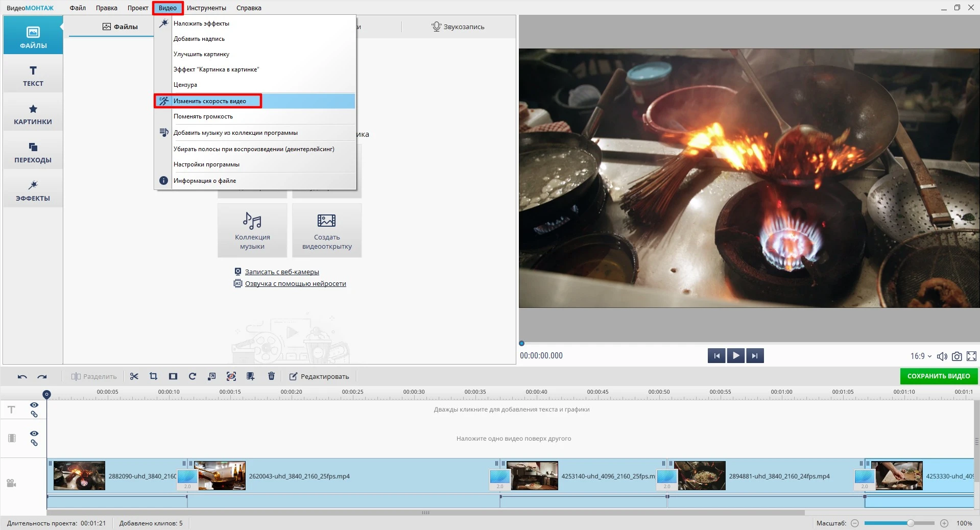Hide the overlay video track with the eye icon
Image resolution: width=980 pixels, height=530 pixels.
coord(34,433)
